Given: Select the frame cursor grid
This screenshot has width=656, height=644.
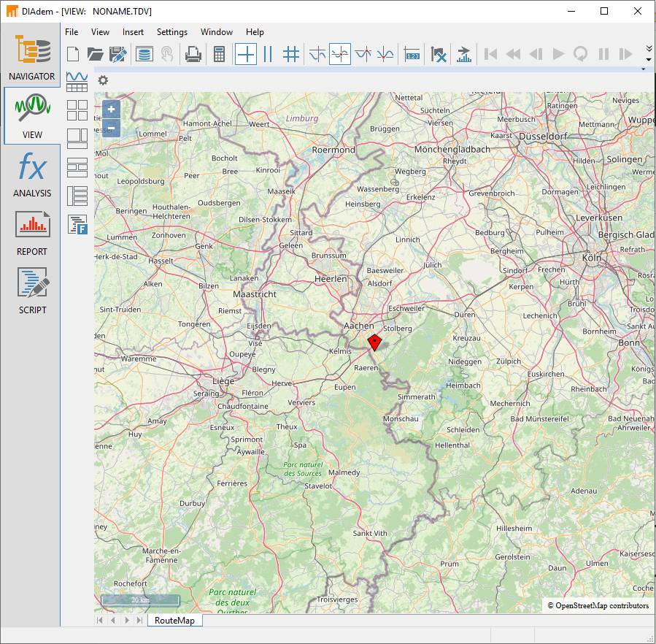Looking at the screenshot, I should coord(291,55).
